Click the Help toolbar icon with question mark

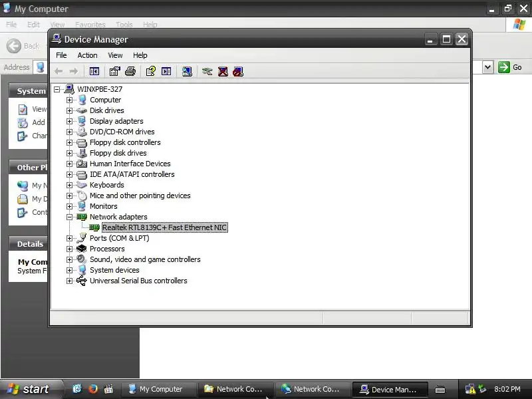151,71
